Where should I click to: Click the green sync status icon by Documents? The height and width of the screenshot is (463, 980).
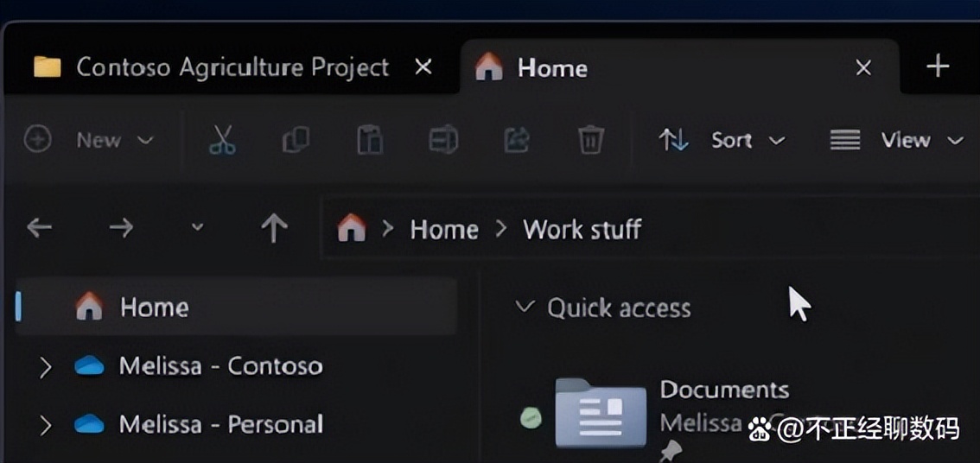coord(531,417)
